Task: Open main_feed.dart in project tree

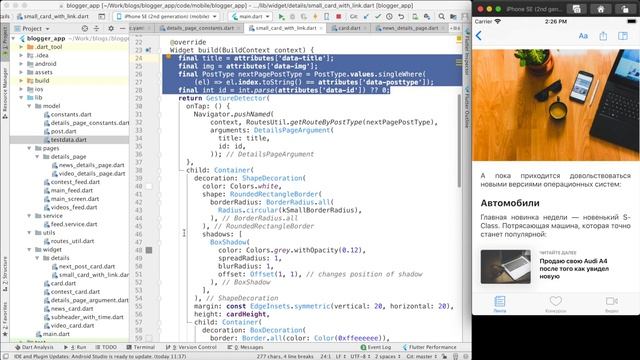Action: click(71, 191)
